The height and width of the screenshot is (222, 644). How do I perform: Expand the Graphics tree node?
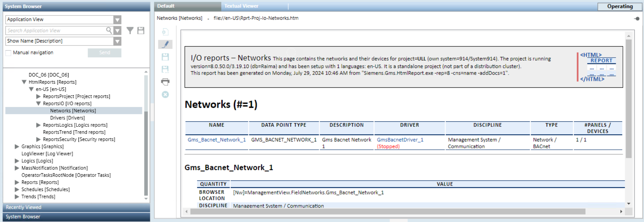(x=17, y=146)
